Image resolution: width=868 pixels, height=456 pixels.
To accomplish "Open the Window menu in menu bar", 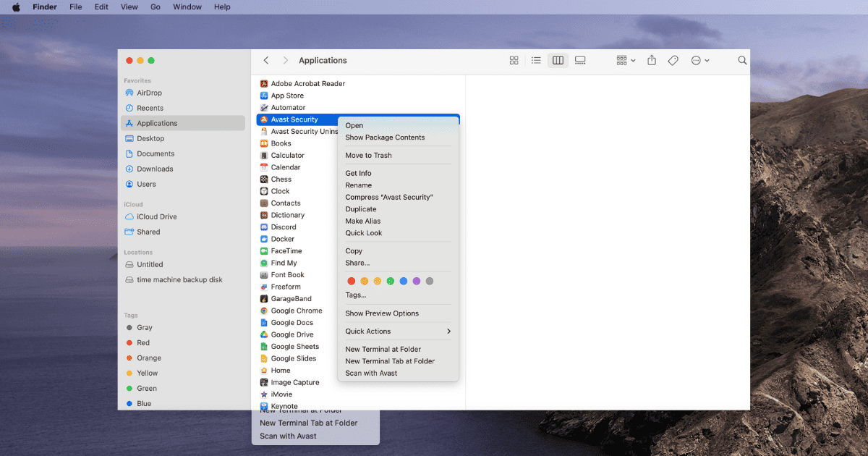I will point(187,7).
